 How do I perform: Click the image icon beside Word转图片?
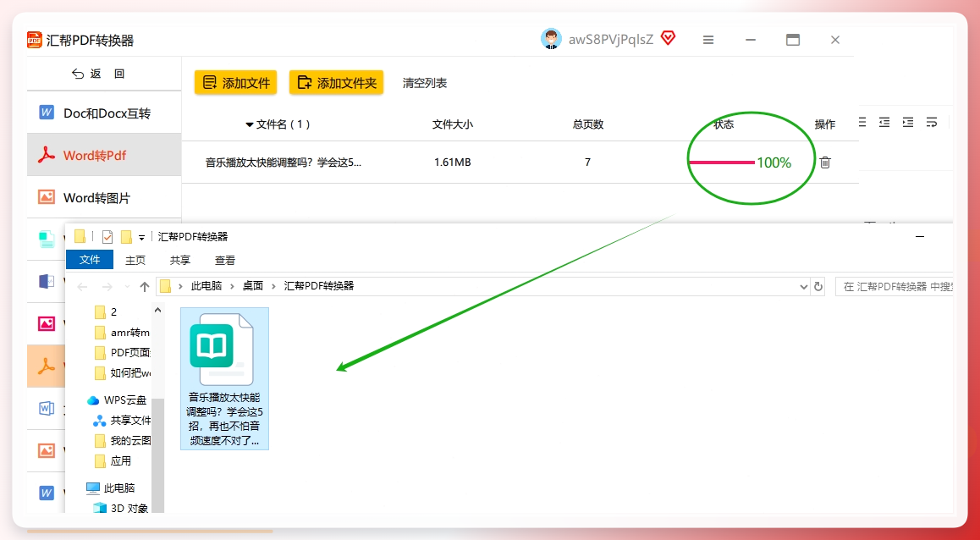47,197
